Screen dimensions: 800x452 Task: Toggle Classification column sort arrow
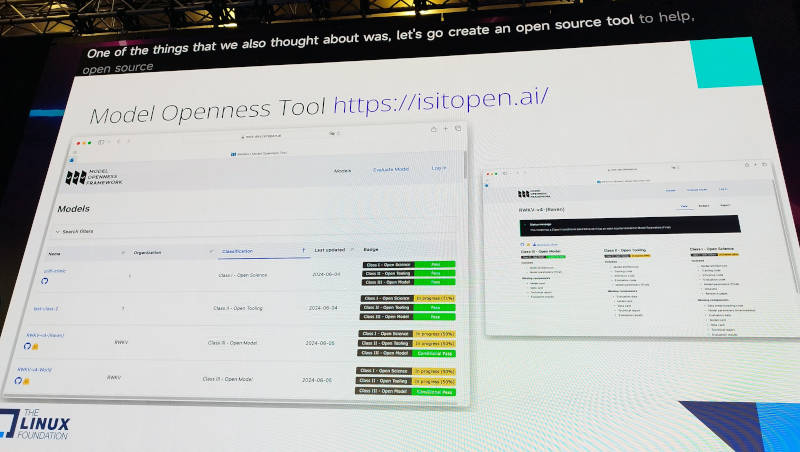click(304, 250)
